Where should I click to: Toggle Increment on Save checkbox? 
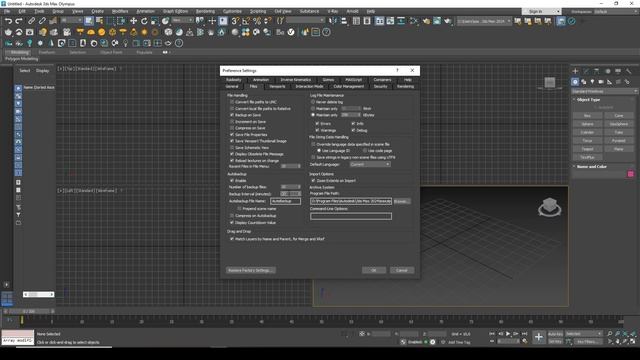pos(232,122)
